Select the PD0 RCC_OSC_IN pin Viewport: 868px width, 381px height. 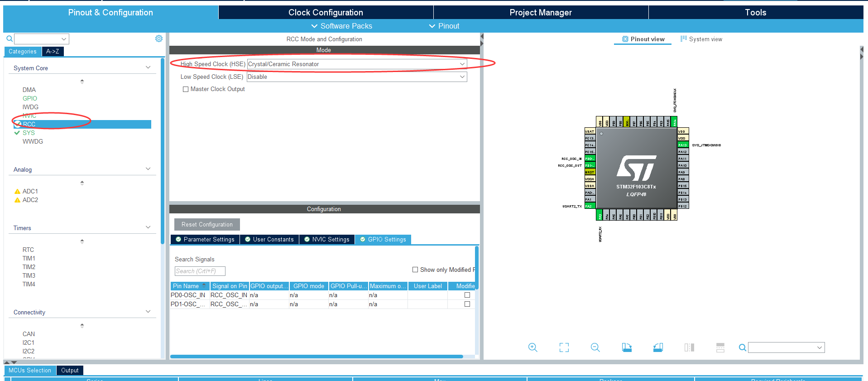tap(590, 159)
